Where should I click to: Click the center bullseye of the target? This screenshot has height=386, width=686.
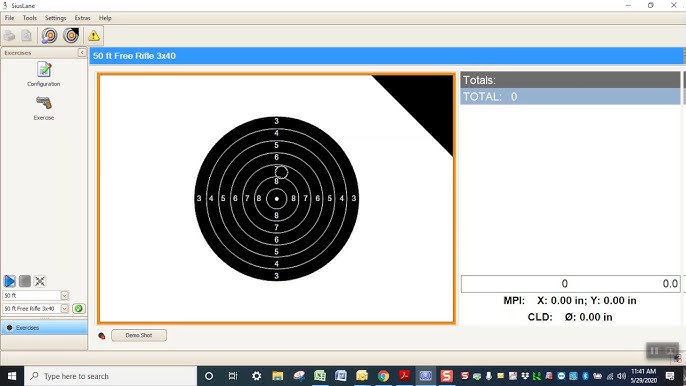pos(276,199)
